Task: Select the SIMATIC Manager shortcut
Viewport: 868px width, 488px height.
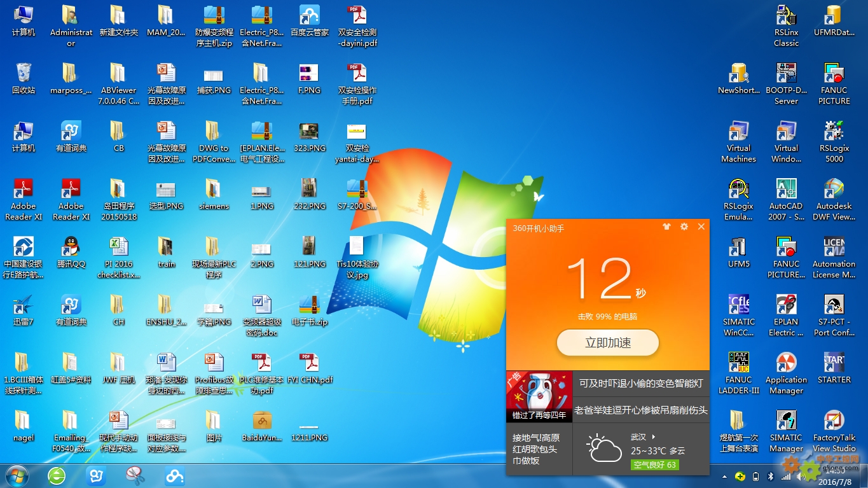Action: point(787,431)
